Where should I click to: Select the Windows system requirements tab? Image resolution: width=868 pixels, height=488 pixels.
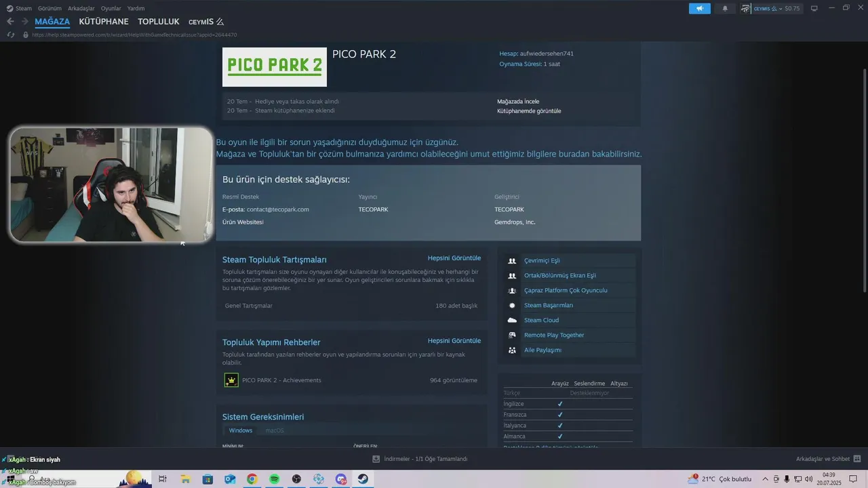(x=241, y=430)
